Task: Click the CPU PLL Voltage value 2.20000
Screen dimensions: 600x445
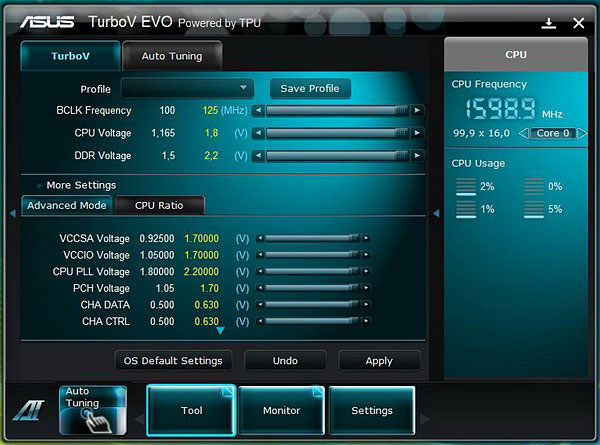Action: pos(201,272)
